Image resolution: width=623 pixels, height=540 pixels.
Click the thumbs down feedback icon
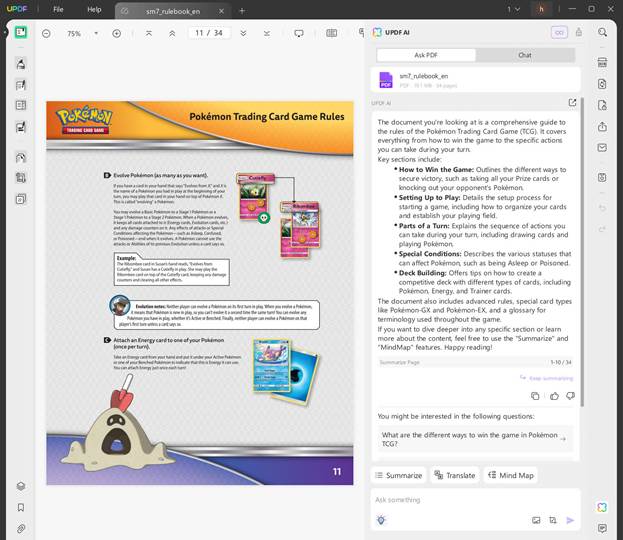coord(571,396)
